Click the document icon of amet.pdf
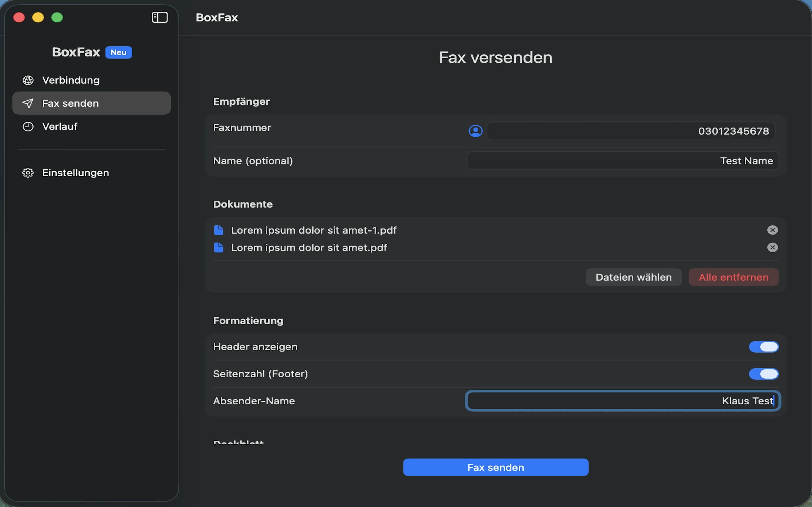The height and width of the screenshot is (507, 812). [219, 248]
